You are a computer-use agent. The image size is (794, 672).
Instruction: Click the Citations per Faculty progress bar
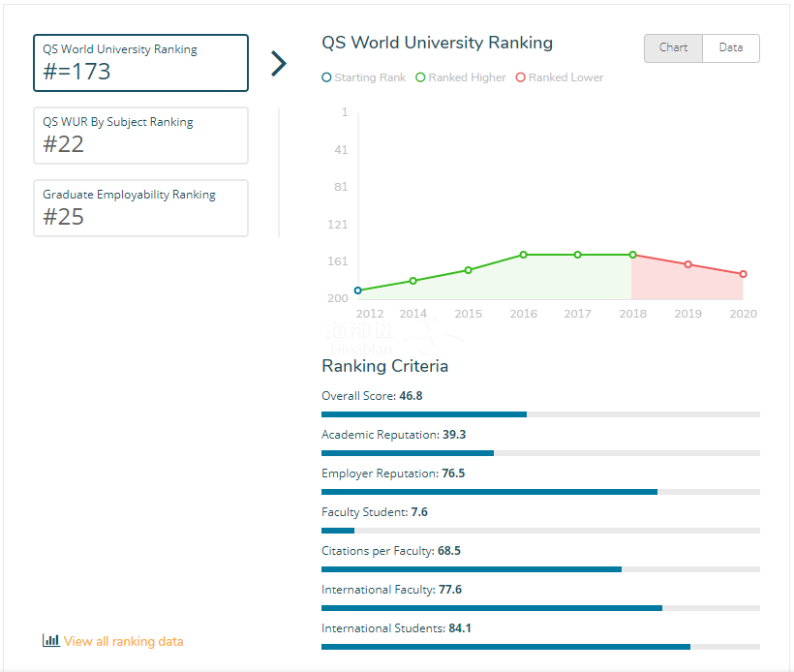(x=541, y=569)
